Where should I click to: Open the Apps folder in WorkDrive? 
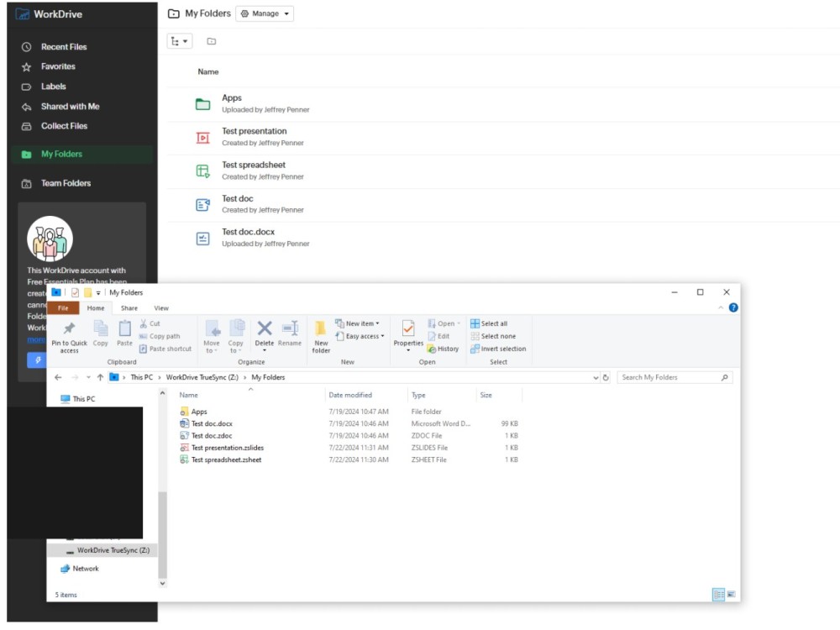[232, 98]
